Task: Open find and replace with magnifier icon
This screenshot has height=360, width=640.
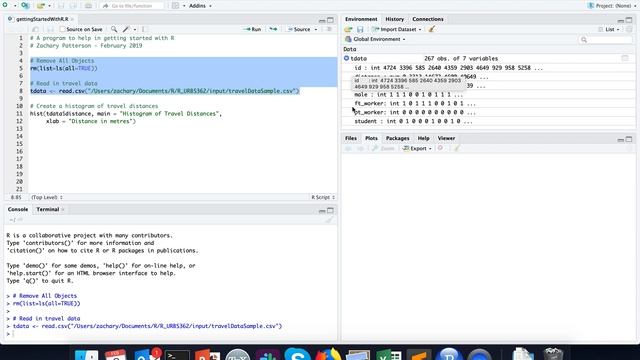Action: coord(114,29)
